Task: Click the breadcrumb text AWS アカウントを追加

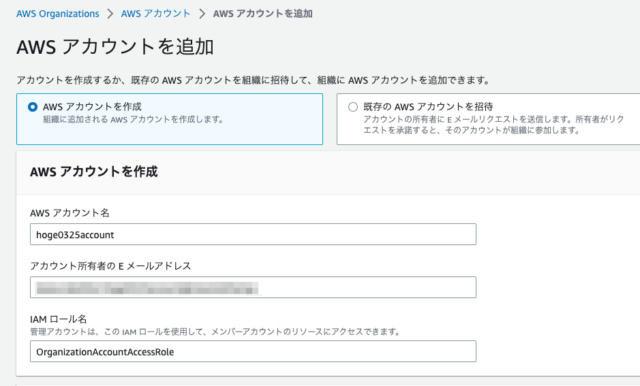Action: (263, 14)
